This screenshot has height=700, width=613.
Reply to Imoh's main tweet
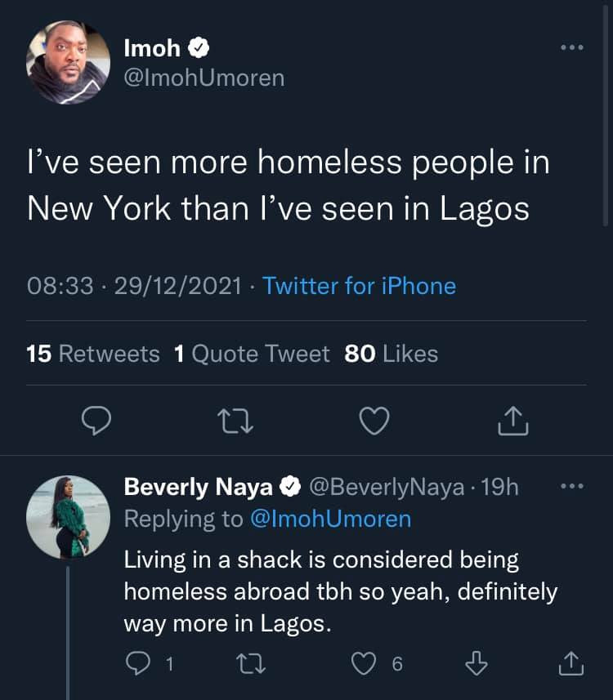tap(97, 420)
